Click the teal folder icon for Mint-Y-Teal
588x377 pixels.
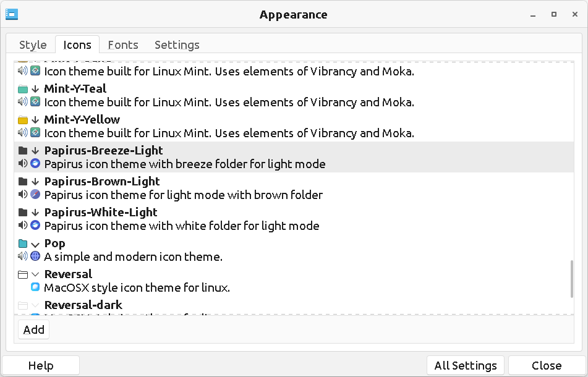click(23, 89)
